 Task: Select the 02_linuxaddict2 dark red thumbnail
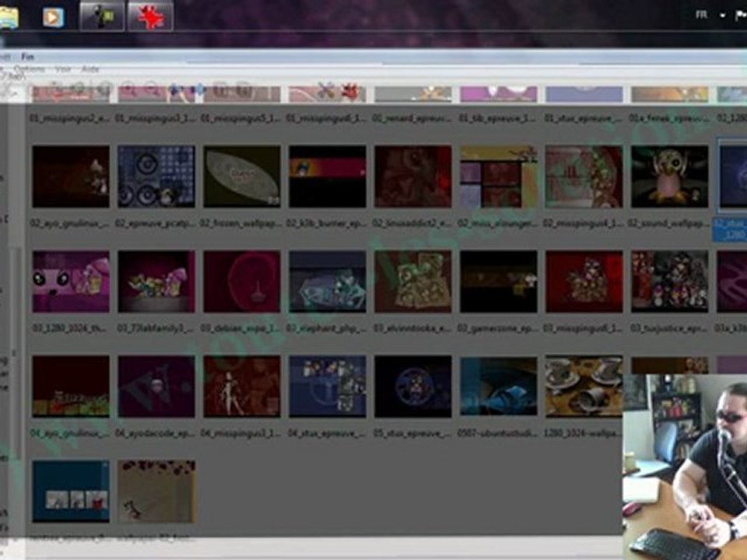coord(413,177)
